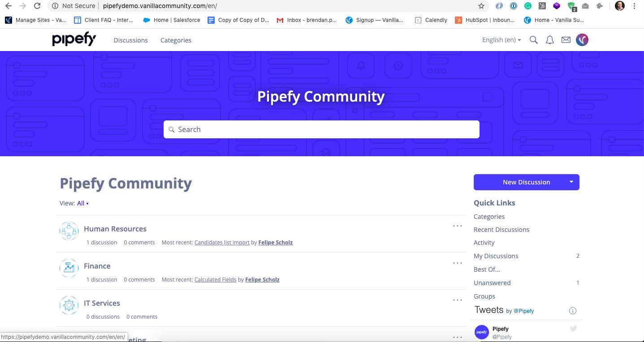
Task: Open Candidates list import discussion
Action: [x=222, y=242]
